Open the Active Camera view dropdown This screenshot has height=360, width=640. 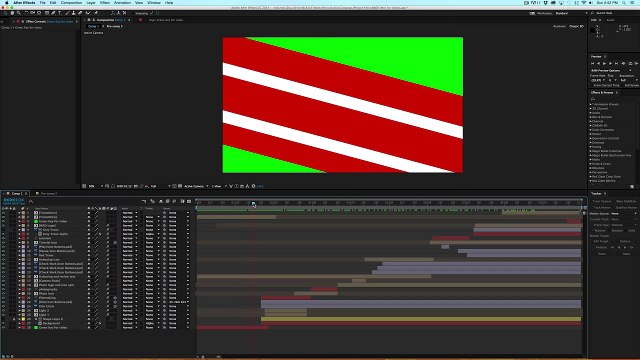point(196,186)
